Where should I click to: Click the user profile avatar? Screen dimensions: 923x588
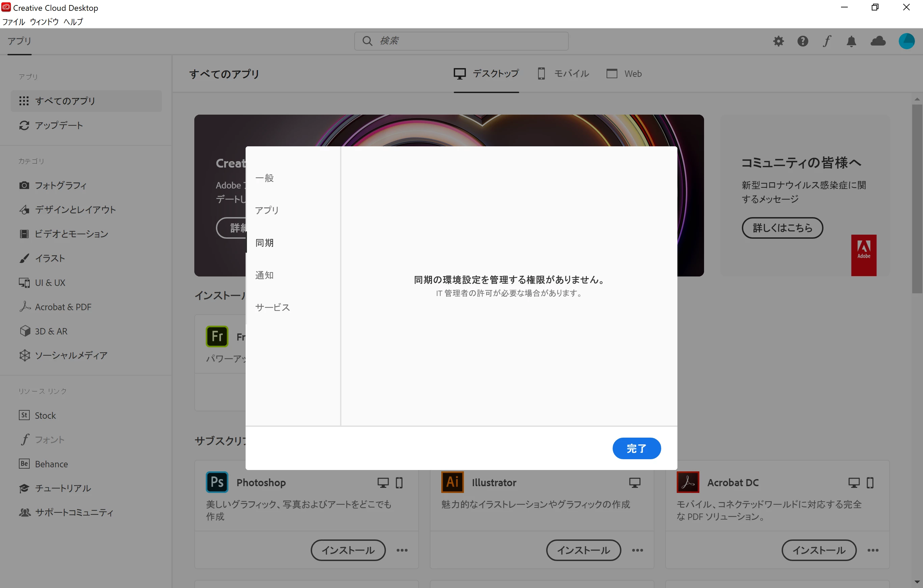(906, 41)
